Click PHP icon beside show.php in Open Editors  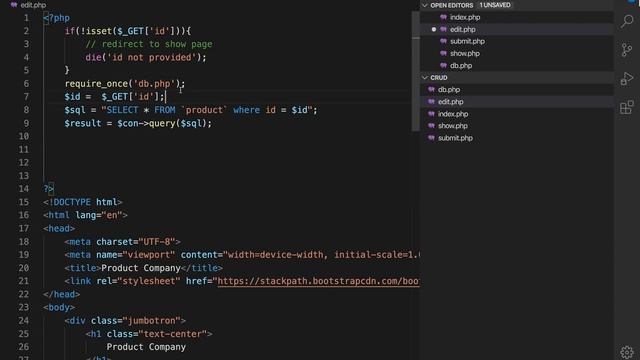coord(444,53)
